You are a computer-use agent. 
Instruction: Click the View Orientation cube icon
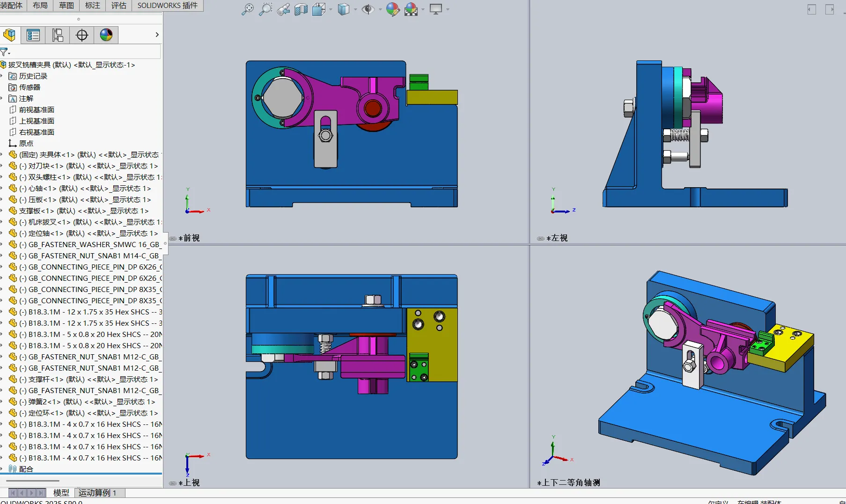(319, 9)
